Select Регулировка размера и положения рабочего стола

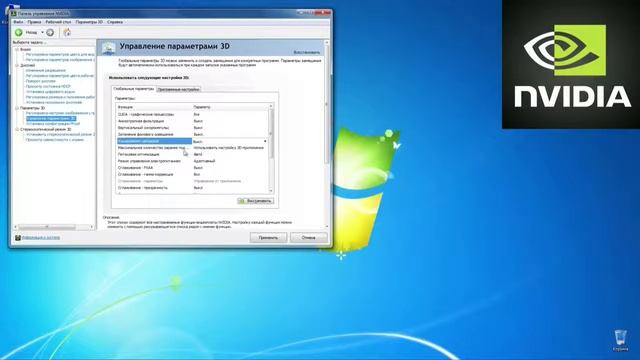click(60, 97)
